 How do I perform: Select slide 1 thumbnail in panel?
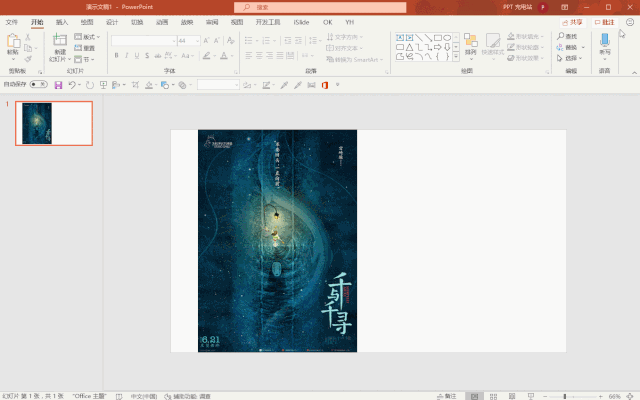click(x=54, y=122)
